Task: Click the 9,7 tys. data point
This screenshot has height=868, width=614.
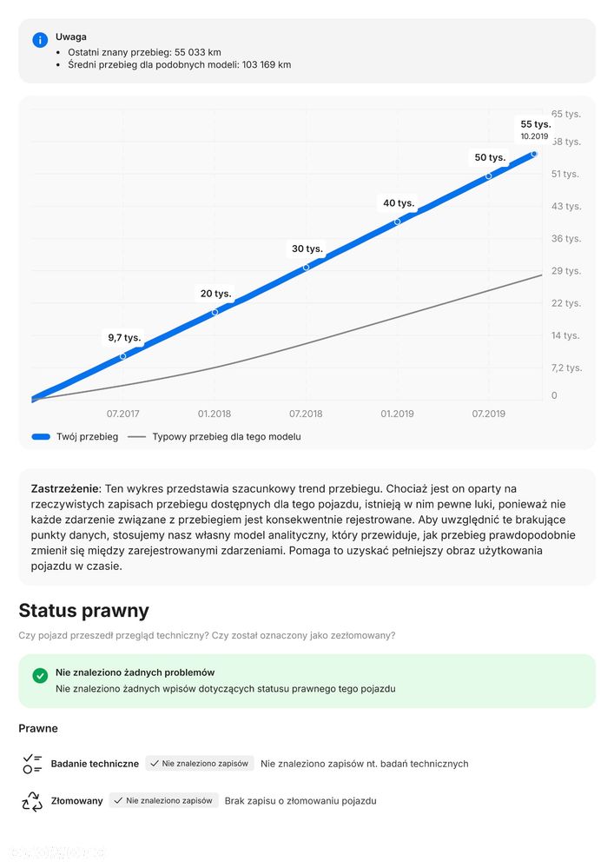Action: coord(122,356)
